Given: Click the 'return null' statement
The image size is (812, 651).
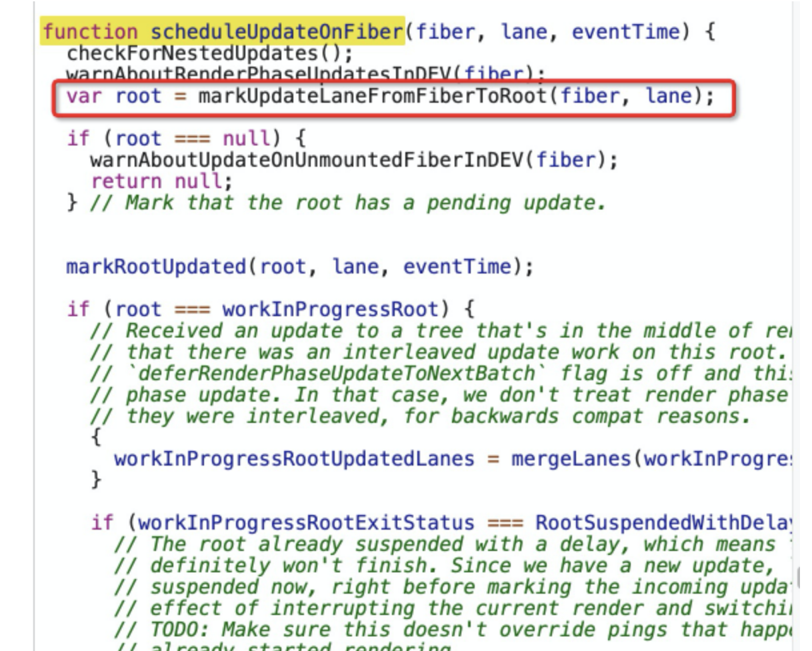Looking at the screenshot, I should (x=162, y=181).
